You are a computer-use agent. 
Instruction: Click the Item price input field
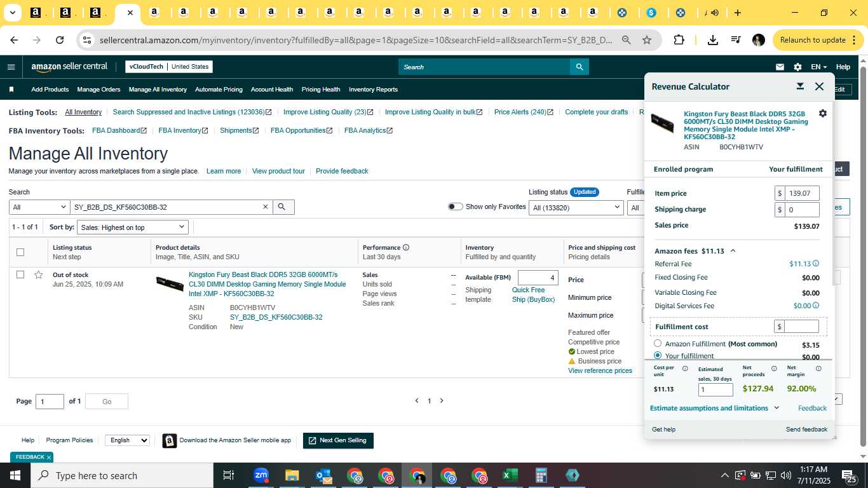click(802, 193)
